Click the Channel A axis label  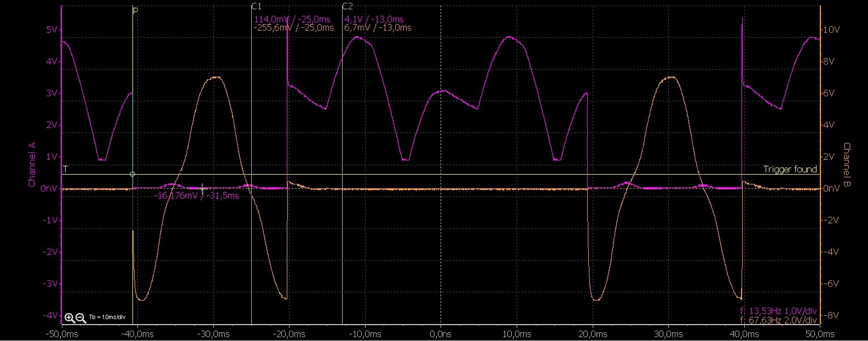click(32, 164)
